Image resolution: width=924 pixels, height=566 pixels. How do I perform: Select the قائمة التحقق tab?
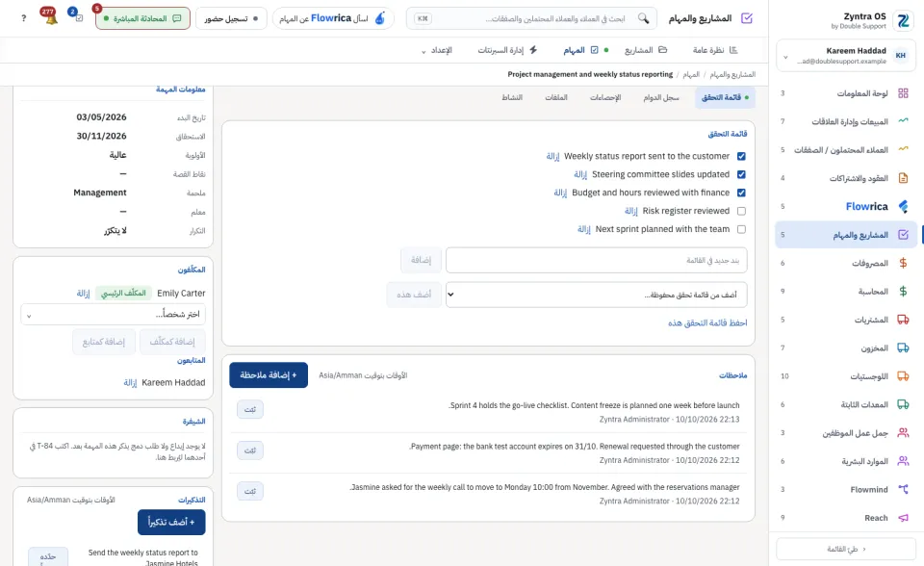pos(725,97)
